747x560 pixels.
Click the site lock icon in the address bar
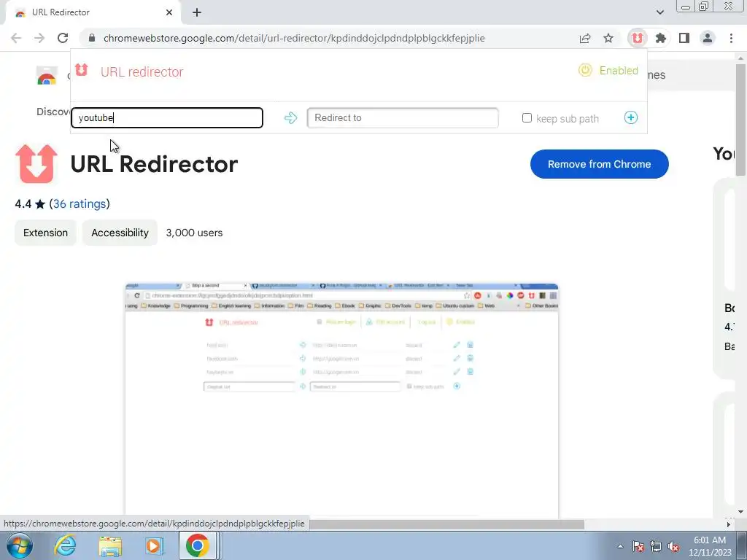[92, 38]
